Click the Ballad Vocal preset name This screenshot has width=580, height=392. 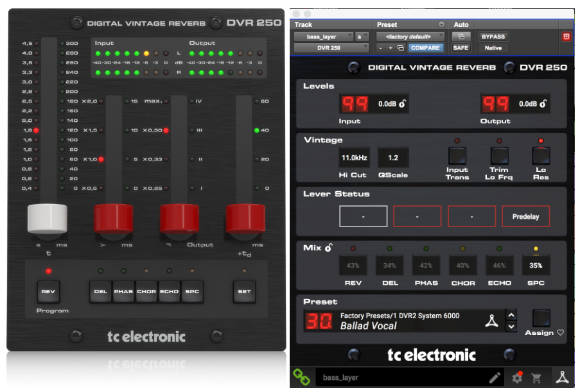point(369,326)
